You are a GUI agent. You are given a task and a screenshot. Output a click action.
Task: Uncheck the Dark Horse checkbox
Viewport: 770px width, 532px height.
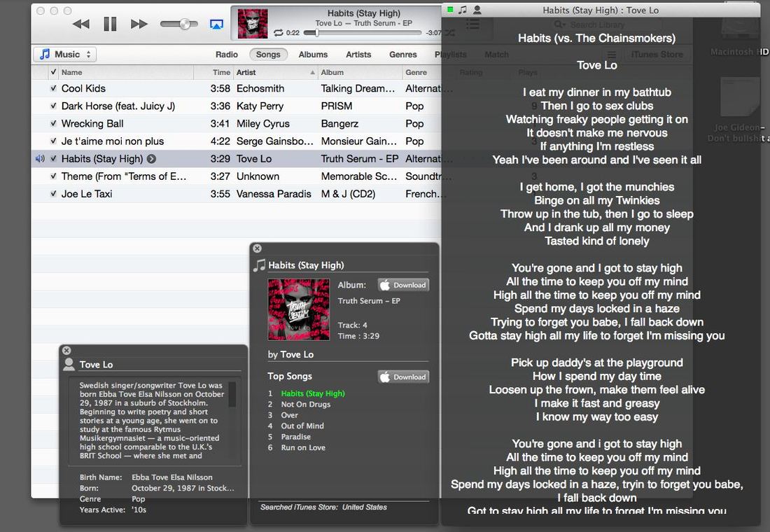53,106
